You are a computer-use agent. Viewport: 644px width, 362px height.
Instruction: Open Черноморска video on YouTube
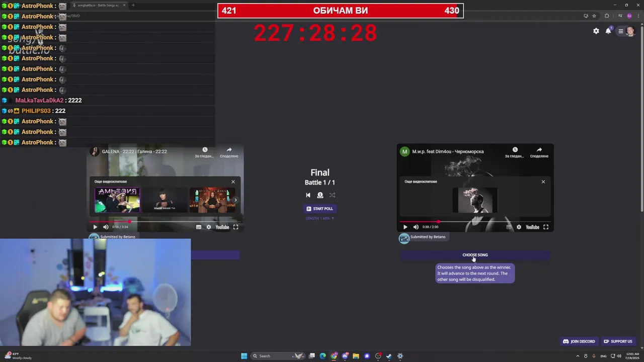(532, 227)
